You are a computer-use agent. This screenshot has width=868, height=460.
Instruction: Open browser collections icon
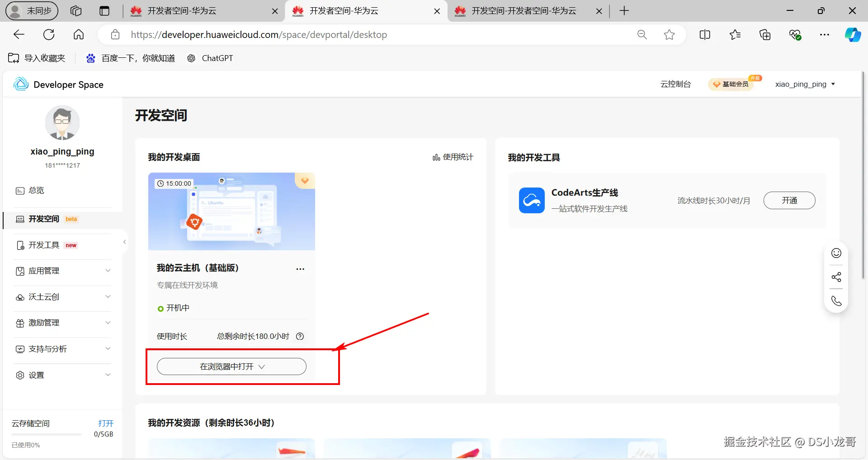(x=765, y=35)
